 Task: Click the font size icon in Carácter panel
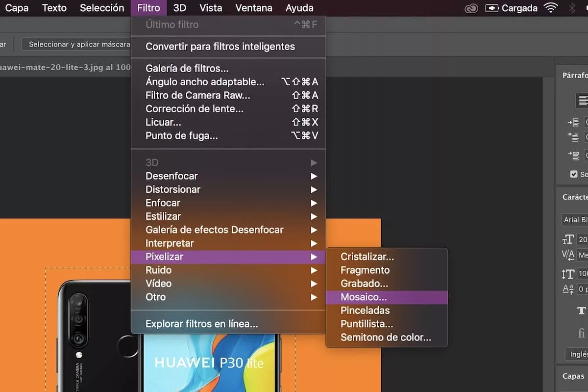click(568, 239)
